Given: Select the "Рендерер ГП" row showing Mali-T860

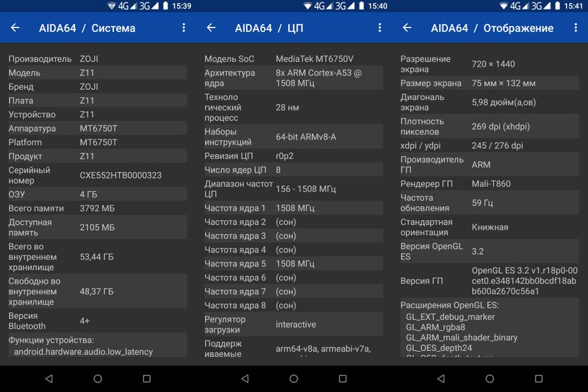Looking at the screenshot, I should click(x=489, y=184).
